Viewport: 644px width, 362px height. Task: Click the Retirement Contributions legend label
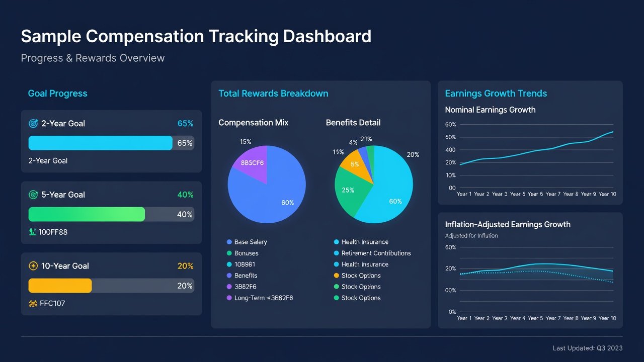point(376,253)
